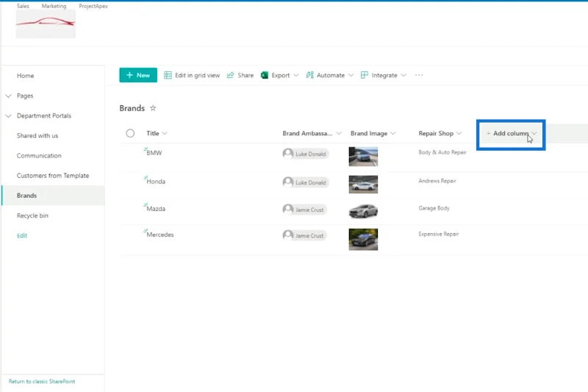588x392 pixels.
Task: Open the Export dropdown arrow
Action: pos(296,76)
